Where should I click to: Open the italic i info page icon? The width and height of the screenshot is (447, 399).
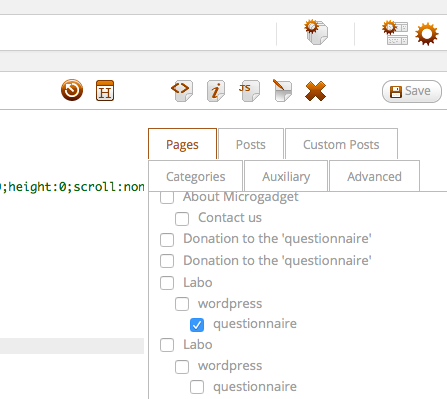click(216, 91)
